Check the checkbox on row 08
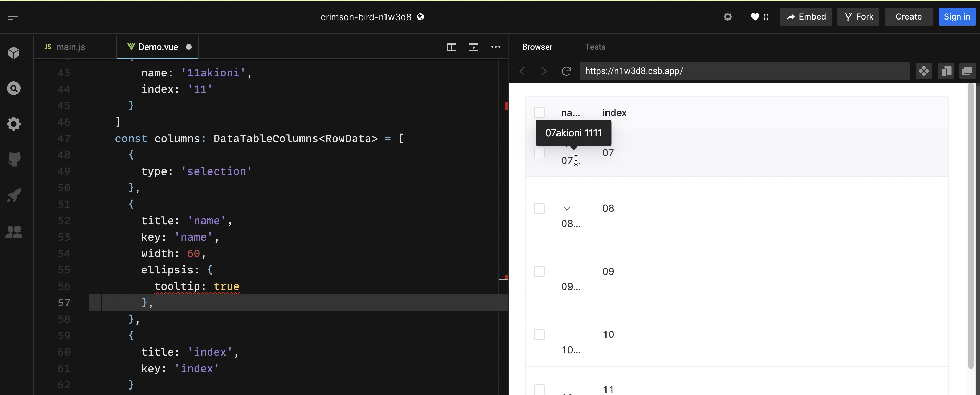Screen dimensions: 980x395 (x=539, y=208)
